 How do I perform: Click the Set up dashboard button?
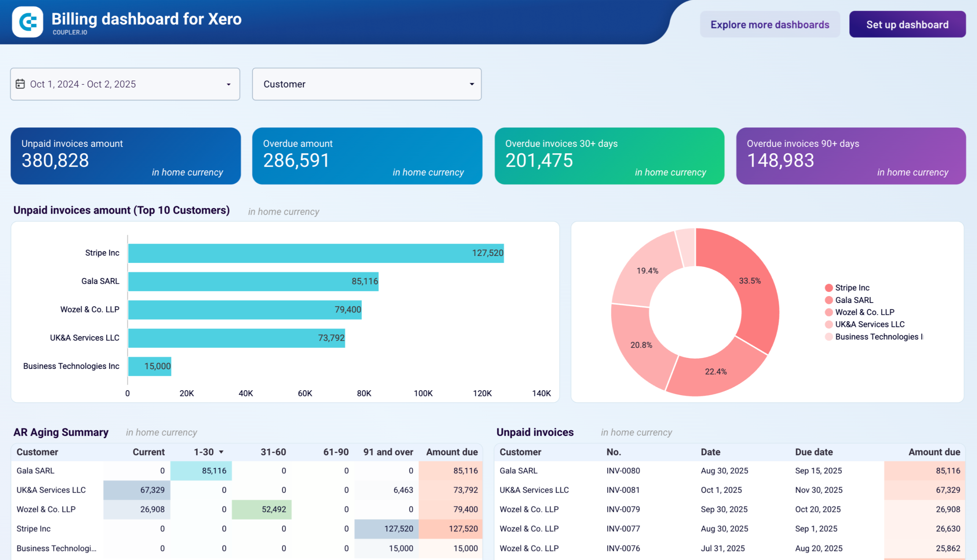907,24
